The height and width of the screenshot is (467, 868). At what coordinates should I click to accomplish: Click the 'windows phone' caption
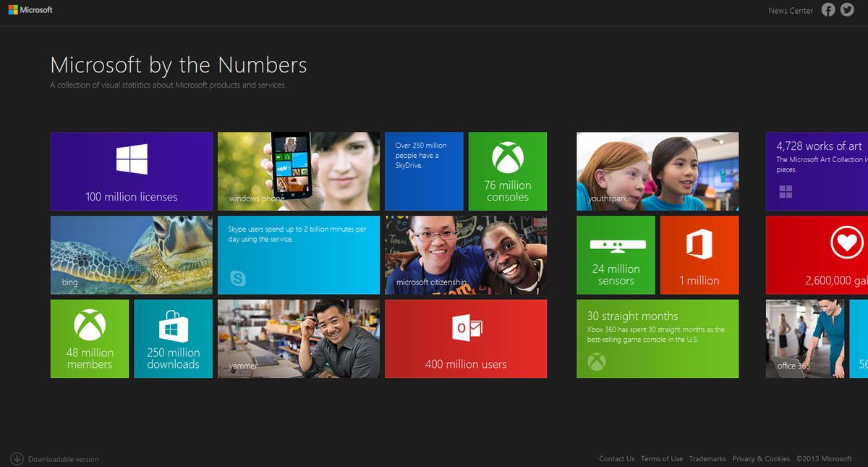tap(257, 198)
